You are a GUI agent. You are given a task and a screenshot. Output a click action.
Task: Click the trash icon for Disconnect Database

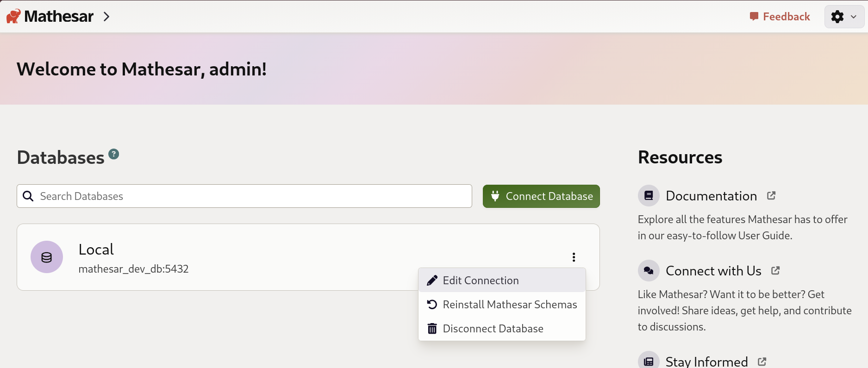click(432, 328)
